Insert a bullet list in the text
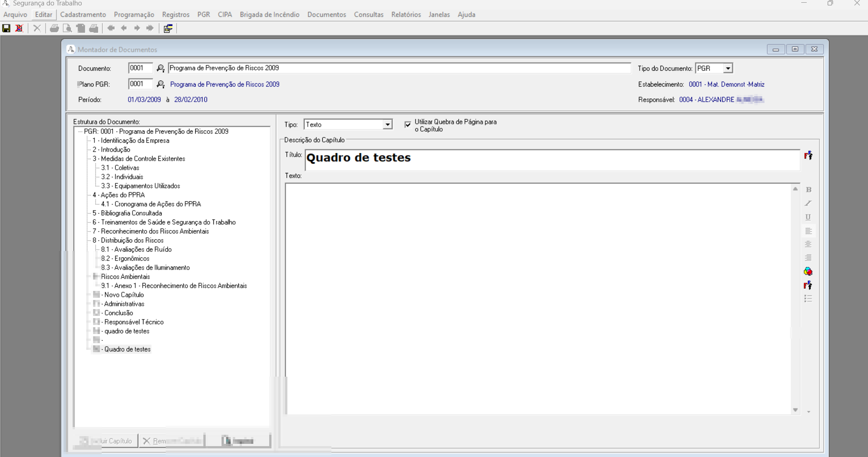Screen dimensions: 868x457 (x=809, y=299)
